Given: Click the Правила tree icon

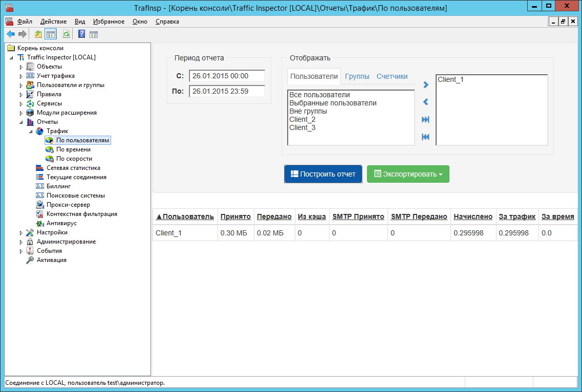Looking at the screenshot, I should [x=30, y=94].
